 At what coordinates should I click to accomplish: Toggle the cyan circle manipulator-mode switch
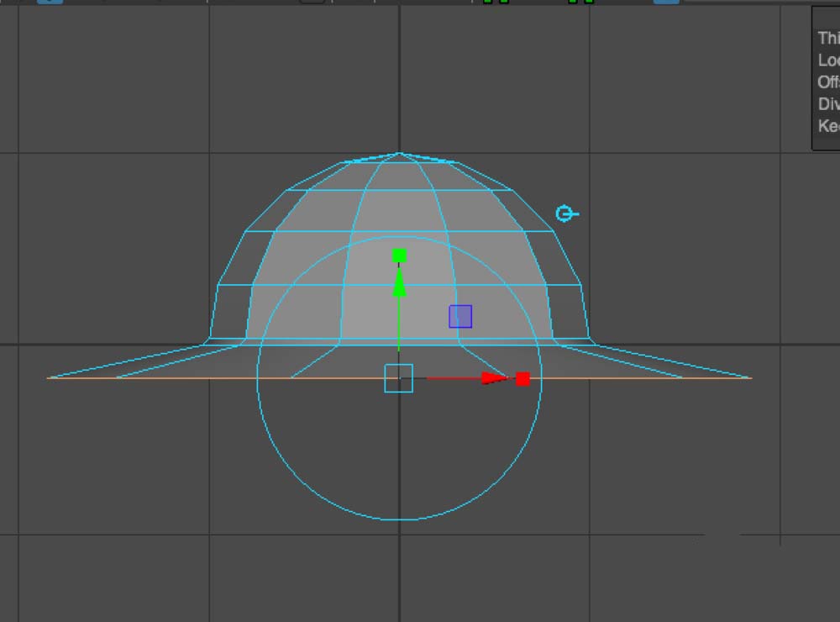567,214
